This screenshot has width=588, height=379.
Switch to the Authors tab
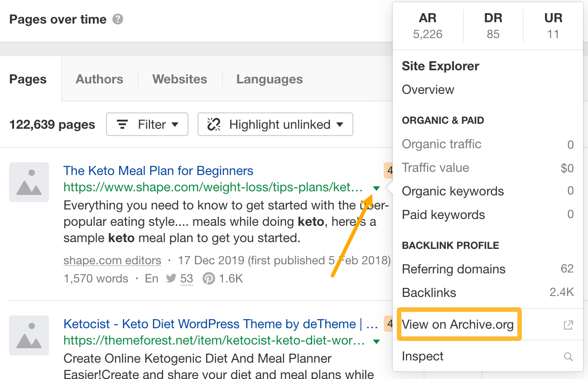[99, 79]
